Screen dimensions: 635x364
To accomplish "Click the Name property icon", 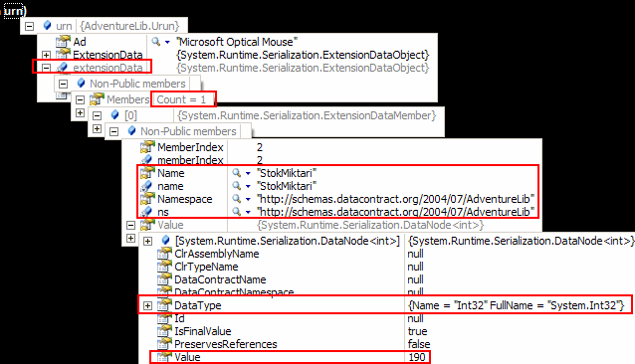I will pos(147,173).
